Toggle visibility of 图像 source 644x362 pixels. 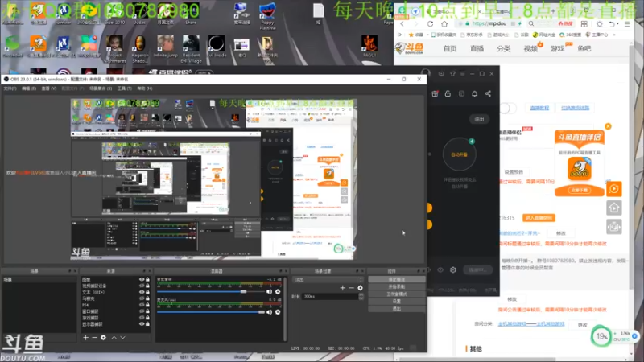tap(142, 279)
